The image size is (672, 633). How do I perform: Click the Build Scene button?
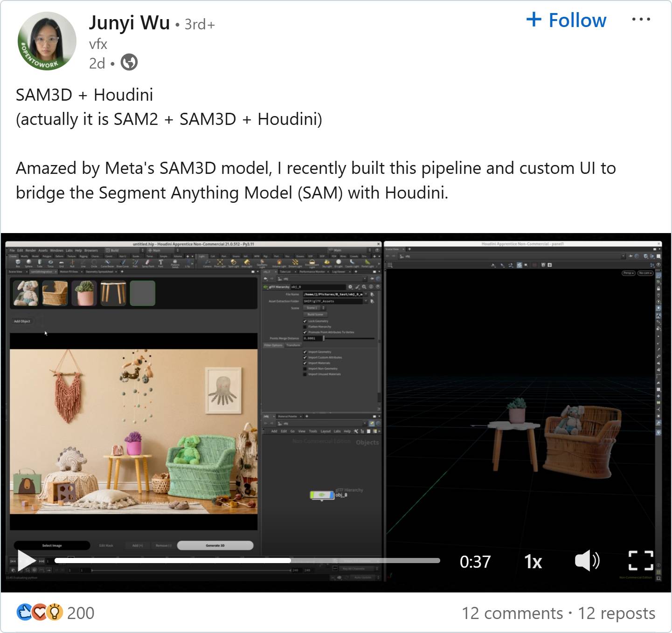pos(315,315)
